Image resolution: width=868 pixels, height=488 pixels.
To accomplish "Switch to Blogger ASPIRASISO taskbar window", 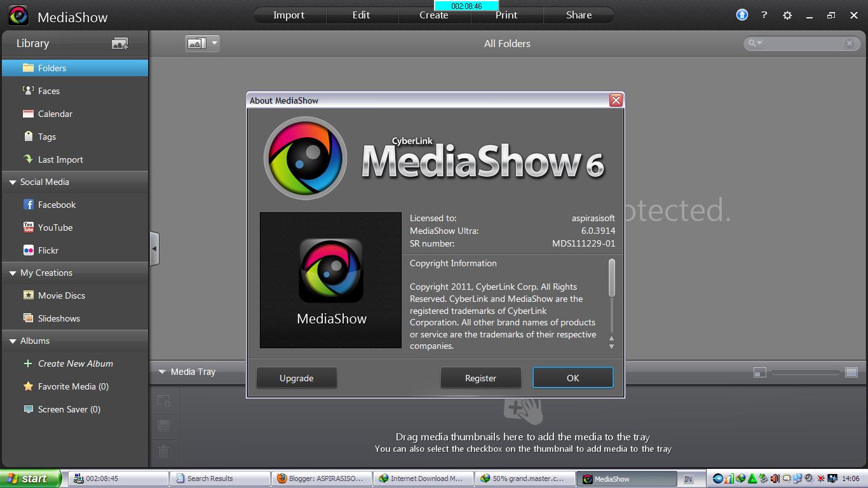I will point(322,478).
